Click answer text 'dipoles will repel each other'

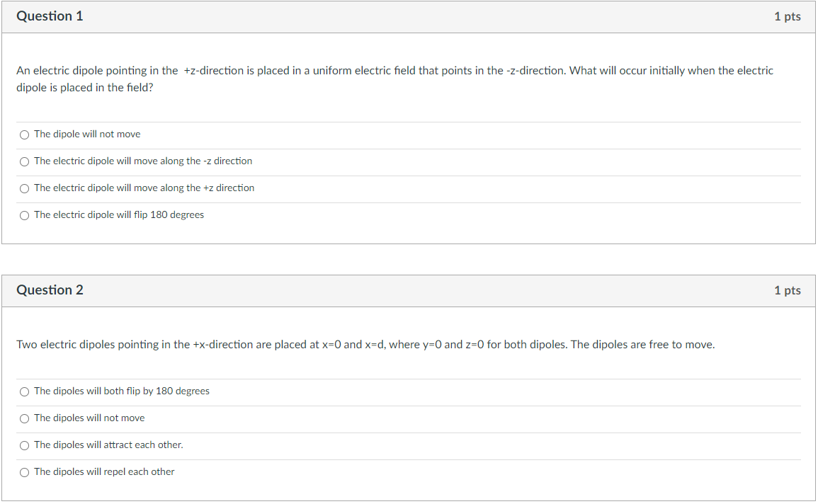[114, 471]
